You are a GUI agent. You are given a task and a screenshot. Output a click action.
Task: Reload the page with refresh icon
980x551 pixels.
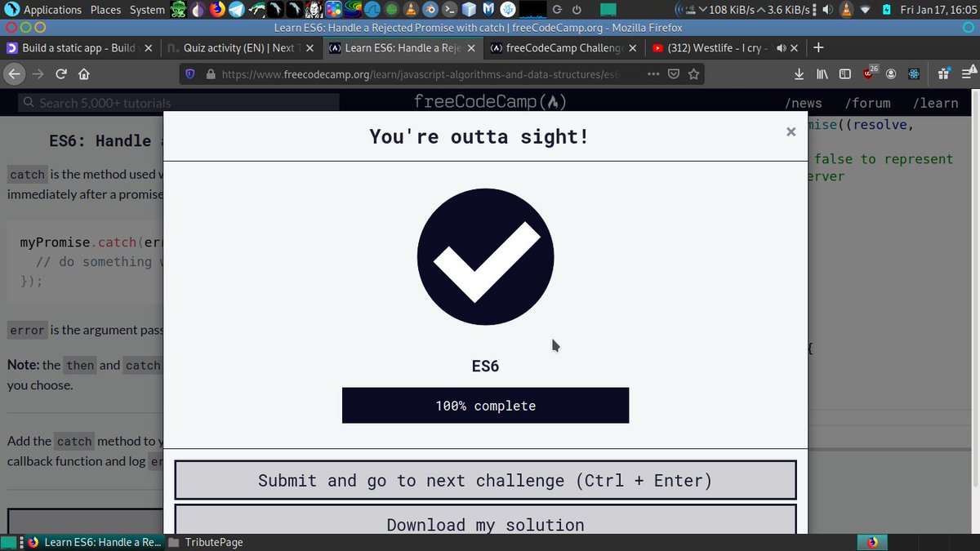(x=60, y=74)
